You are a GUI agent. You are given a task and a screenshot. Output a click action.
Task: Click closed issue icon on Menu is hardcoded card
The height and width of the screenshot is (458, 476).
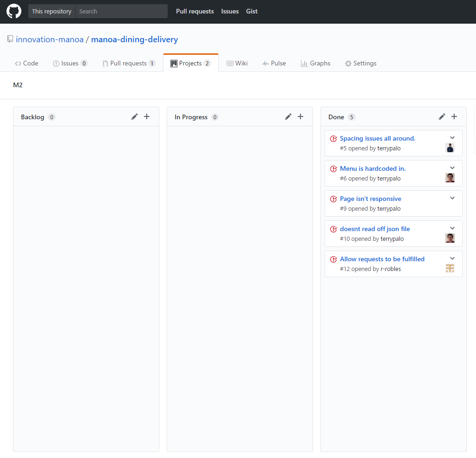click(333, 169)
